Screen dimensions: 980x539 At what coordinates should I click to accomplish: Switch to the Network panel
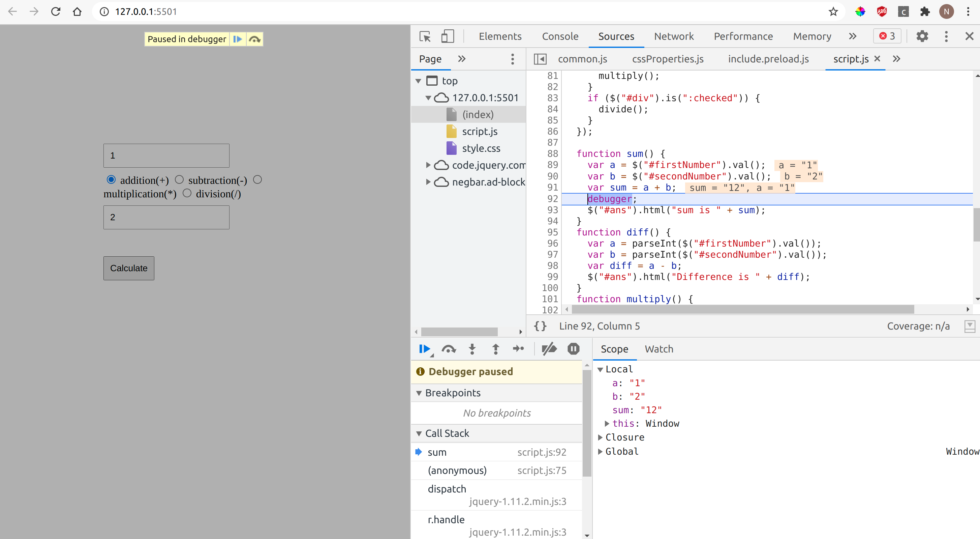(x=674, y=36)
